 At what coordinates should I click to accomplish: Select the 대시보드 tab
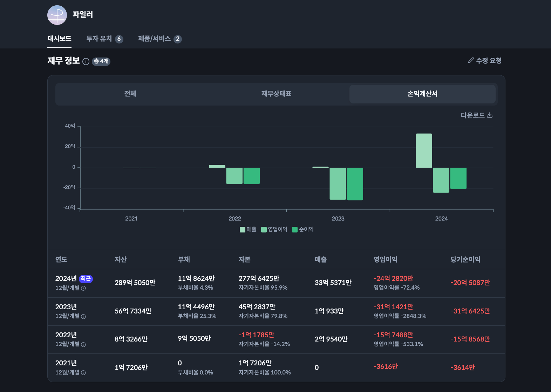tap(59, 39)
